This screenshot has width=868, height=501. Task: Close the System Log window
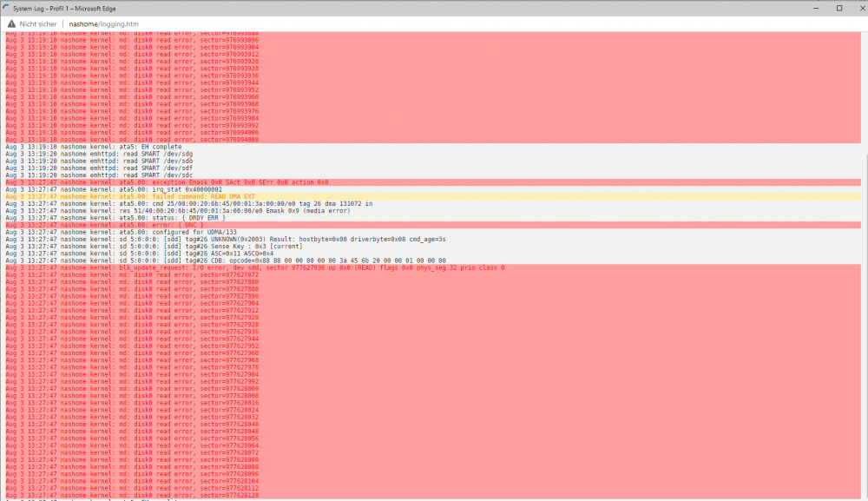coord(861,9)
